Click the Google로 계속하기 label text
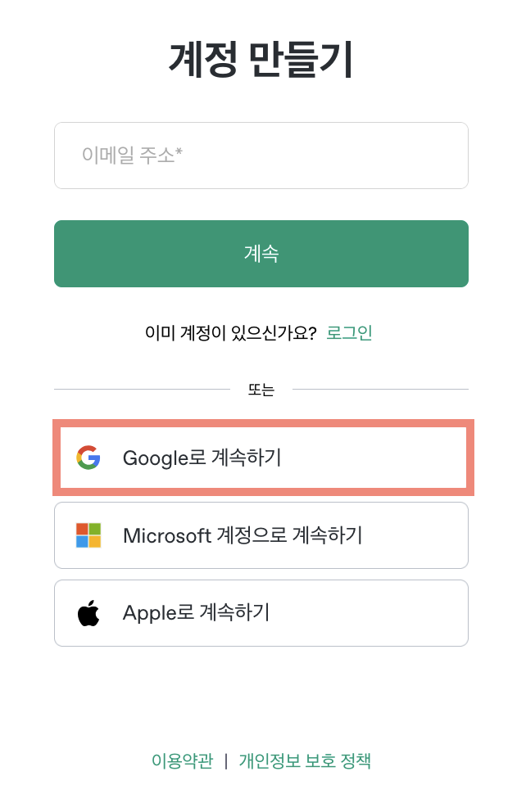 click(202, 458)
